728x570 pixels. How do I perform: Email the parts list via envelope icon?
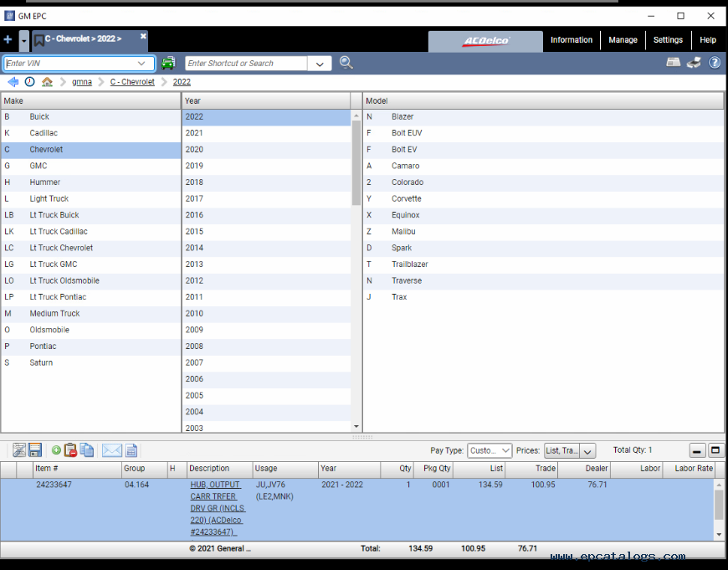(111, 450)
